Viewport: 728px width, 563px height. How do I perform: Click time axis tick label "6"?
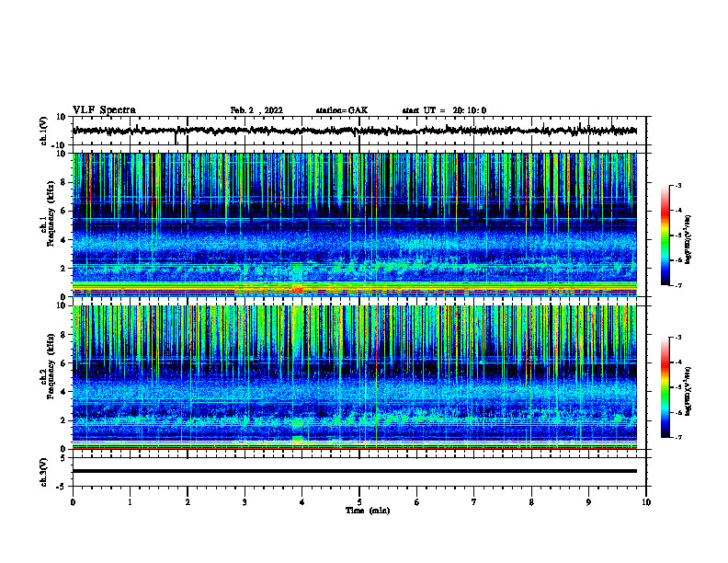417,502
